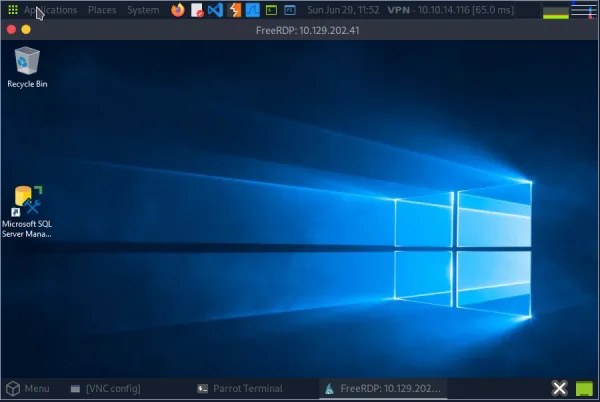Click the green applications grid icon
Viewport: 600px width, 402px height.
[13, 10]
